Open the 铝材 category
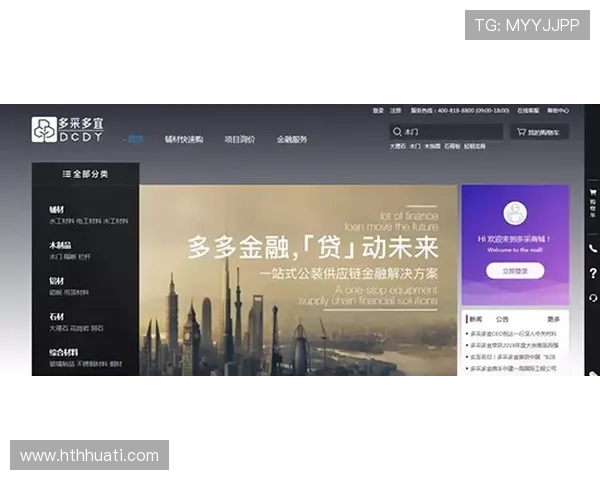600x480 pixels. pyautogui.click(x=57, y=281)
